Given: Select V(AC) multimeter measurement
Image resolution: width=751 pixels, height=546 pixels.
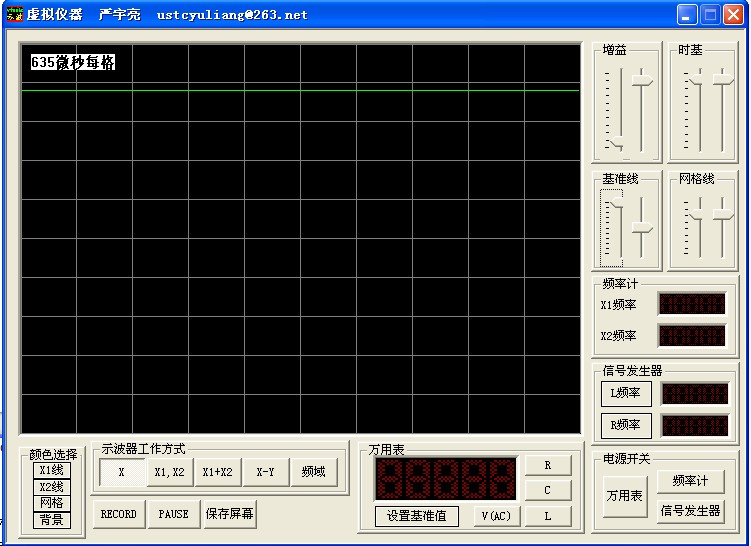Looking at the screenshot, I should [x=494, y=516].
